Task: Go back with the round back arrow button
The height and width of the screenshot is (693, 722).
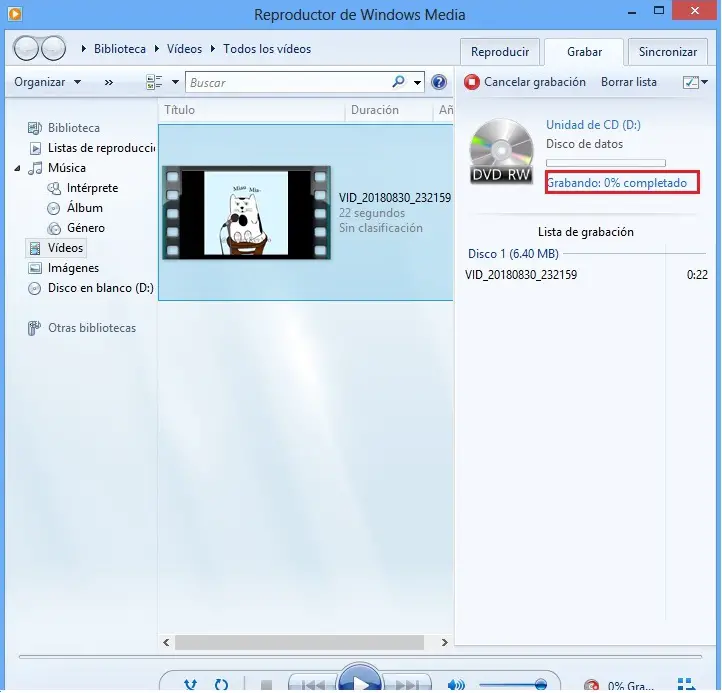Action: pos(26,48)
